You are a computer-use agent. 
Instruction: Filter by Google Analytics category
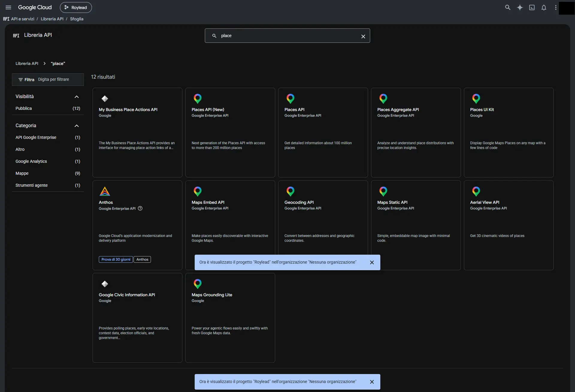pyautogui.click(x=48, y=161)
